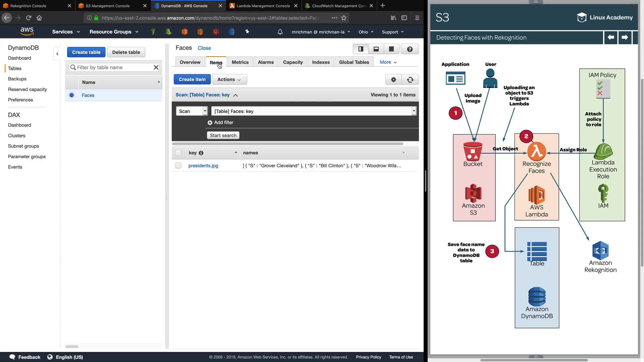Collapse the DynamoDB side navigation arrow
This screenshot has height=362, width=644.
(57, 54)
